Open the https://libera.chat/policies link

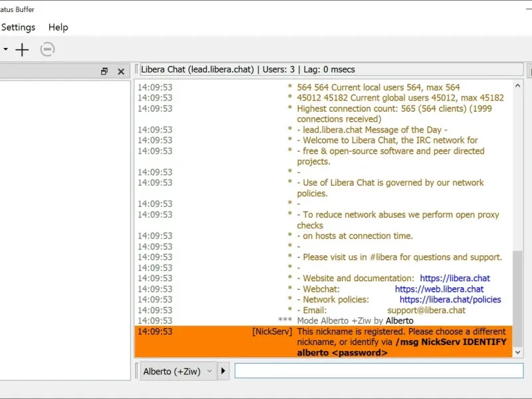(450, 300)
